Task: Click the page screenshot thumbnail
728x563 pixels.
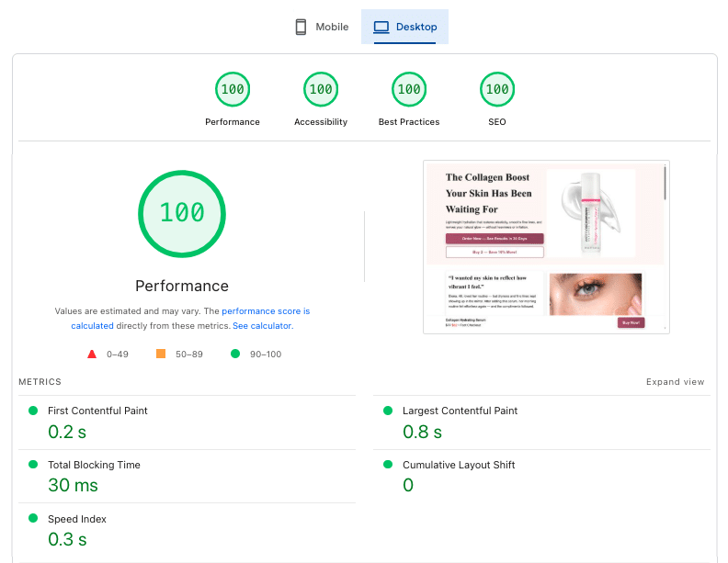Action: [x=546, y=247]
